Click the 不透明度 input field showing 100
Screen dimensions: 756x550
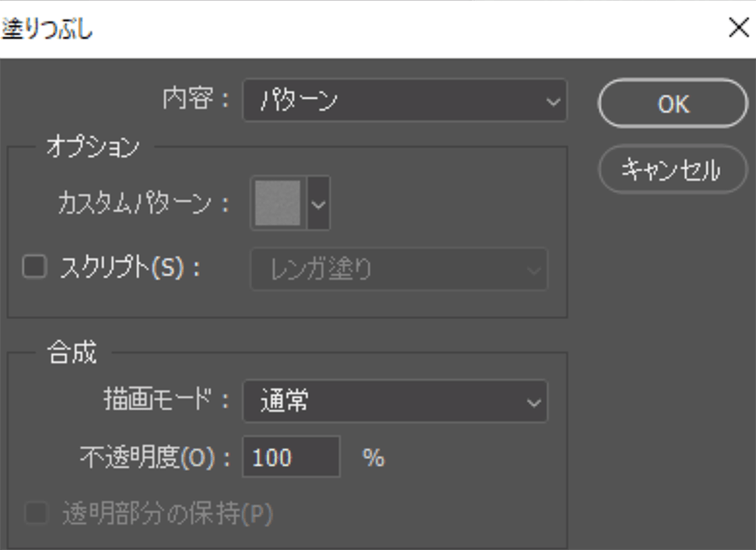(x=291, y=458)
